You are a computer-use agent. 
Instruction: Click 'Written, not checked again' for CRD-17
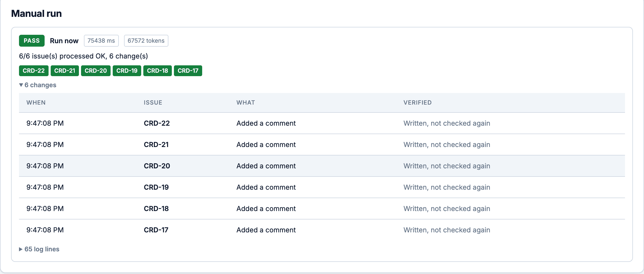(447, 230)
